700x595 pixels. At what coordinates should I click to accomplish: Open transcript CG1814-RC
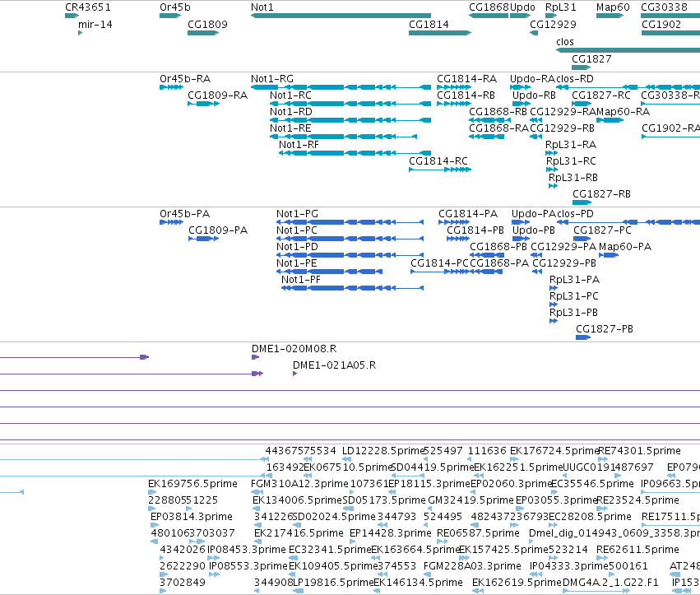[x=440, y=170]
